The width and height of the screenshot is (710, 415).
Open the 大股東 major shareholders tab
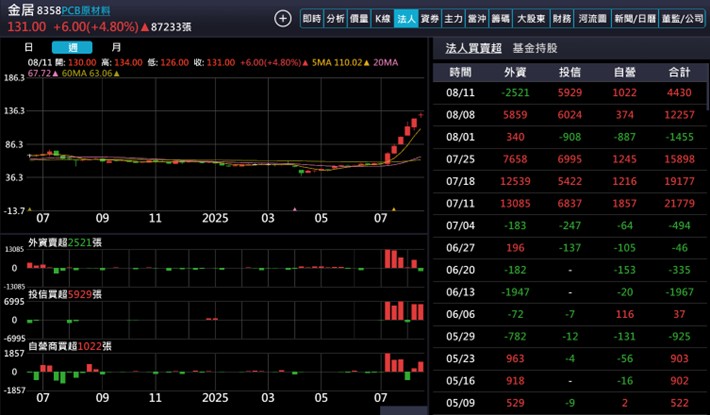532,19
